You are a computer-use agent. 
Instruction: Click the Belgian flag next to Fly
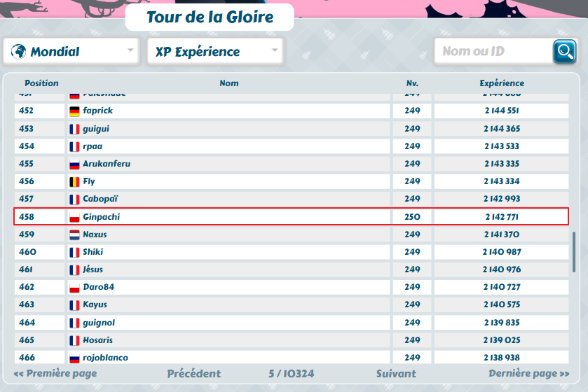pos(74,182)
